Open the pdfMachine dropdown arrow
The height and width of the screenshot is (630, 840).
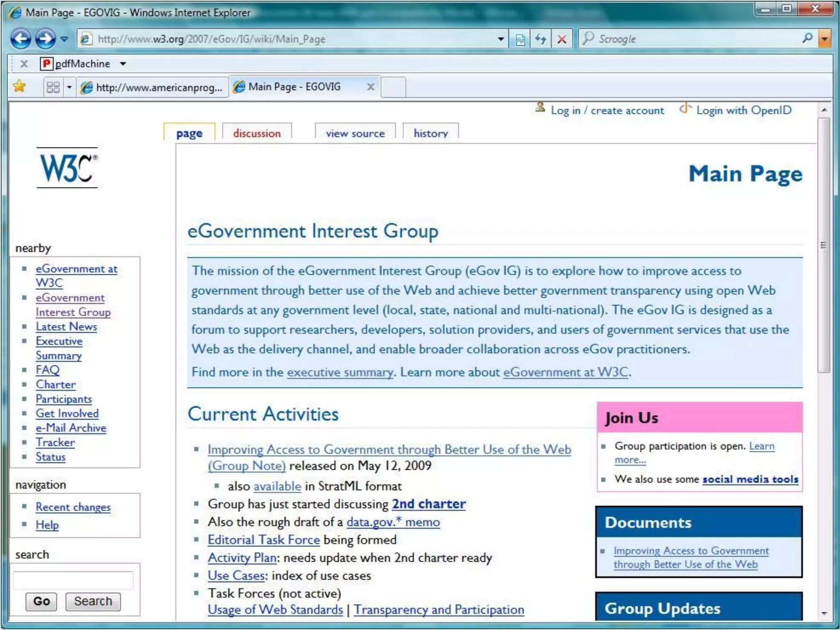(123, 64)
